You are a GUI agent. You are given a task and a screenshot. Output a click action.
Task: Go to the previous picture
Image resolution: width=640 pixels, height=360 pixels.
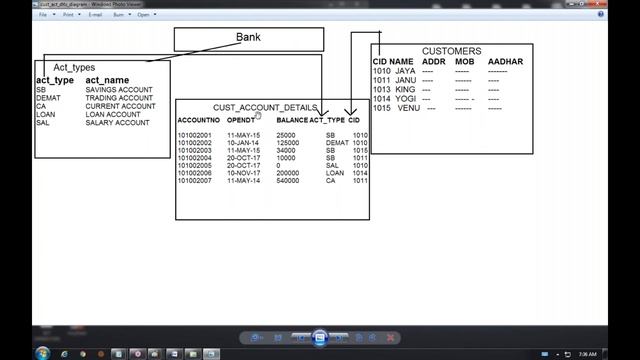301,338
